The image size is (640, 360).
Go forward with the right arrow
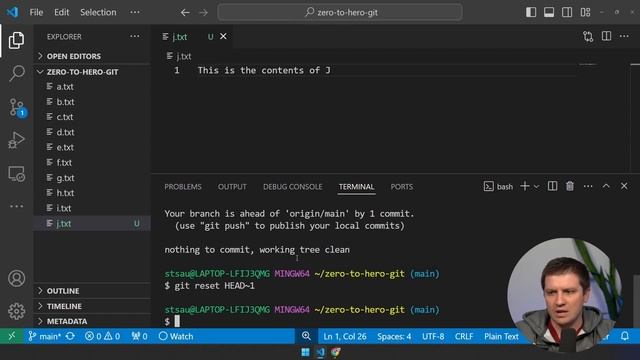203,12
